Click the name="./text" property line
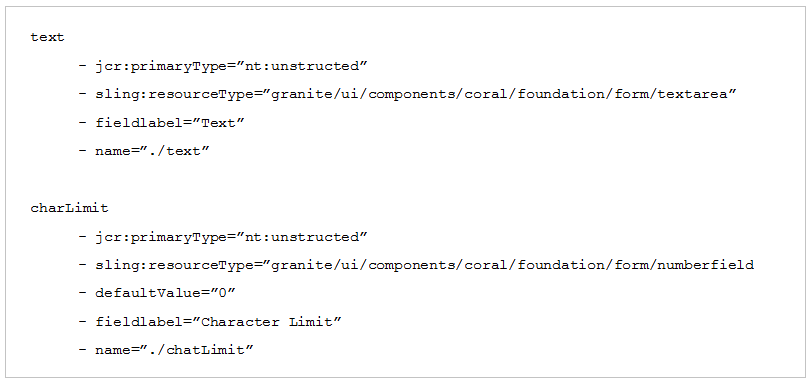 [x=144, y=152]
